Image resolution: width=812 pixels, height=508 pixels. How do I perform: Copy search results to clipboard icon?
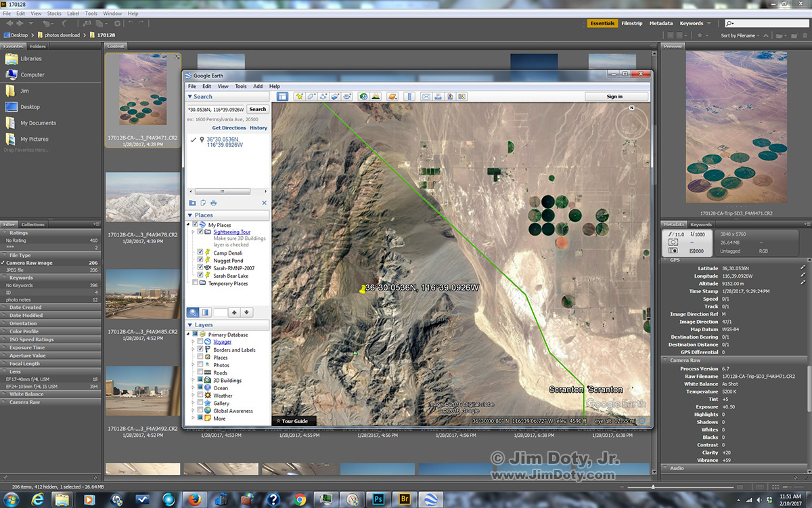click(x=203, y=203)
